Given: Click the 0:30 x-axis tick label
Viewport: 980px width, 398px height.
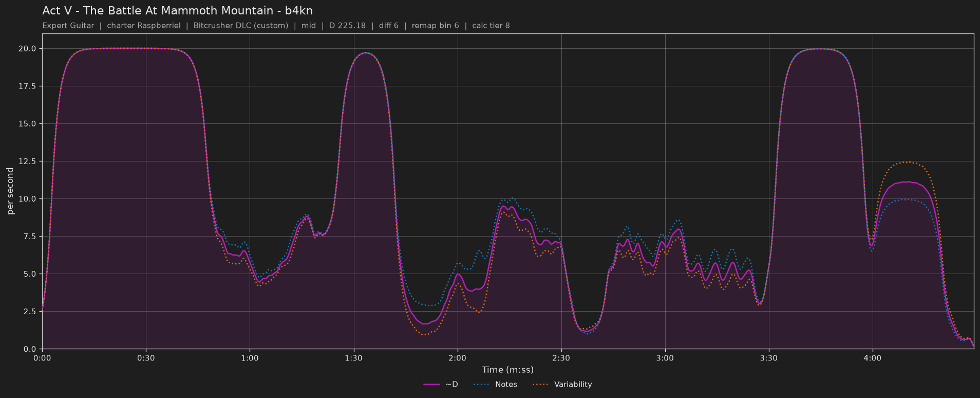Looking at the screenshot, I should coord(146,358).
